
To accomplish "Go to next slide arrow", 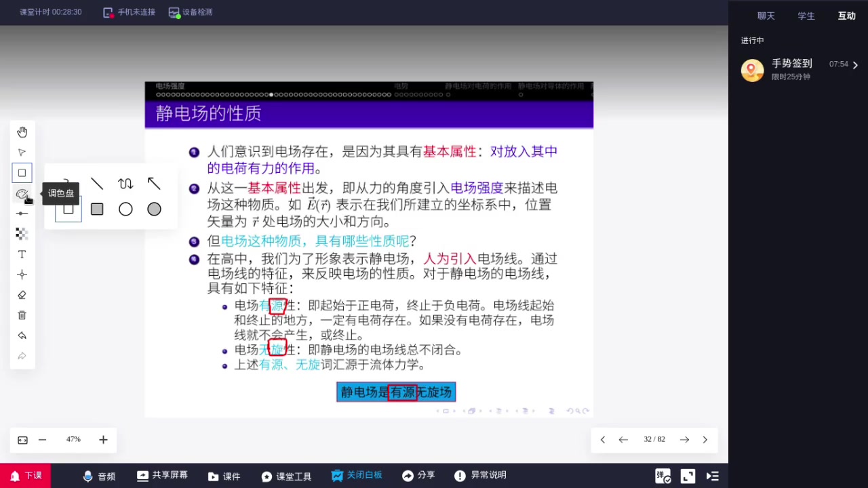I will 684,440.
